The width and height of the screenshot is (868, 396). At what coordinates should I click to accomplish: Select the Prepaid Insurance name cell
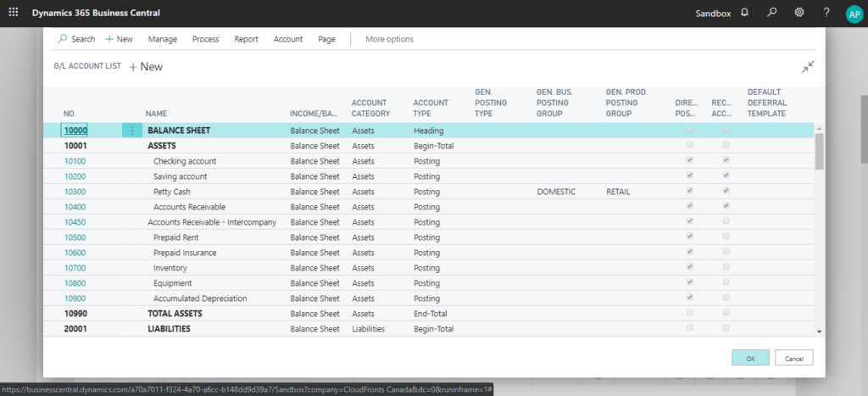(185, 253)
